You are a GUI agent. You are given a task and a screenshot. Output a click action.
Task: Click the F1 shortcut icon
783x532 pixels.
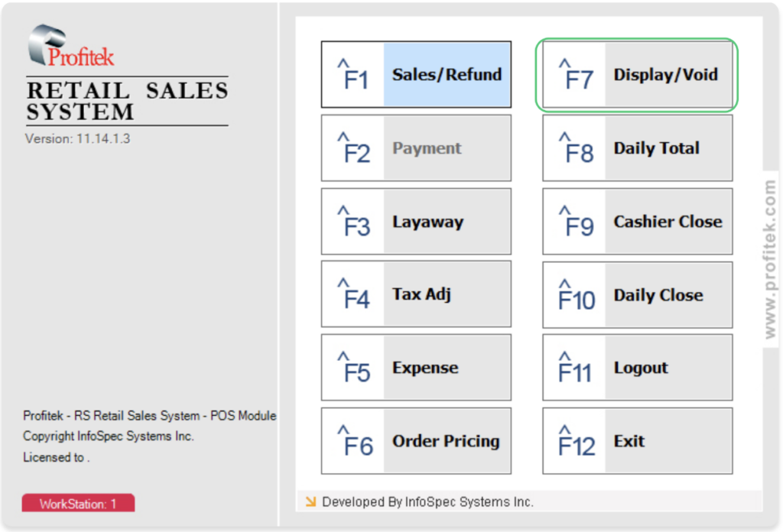coord(353,74)
